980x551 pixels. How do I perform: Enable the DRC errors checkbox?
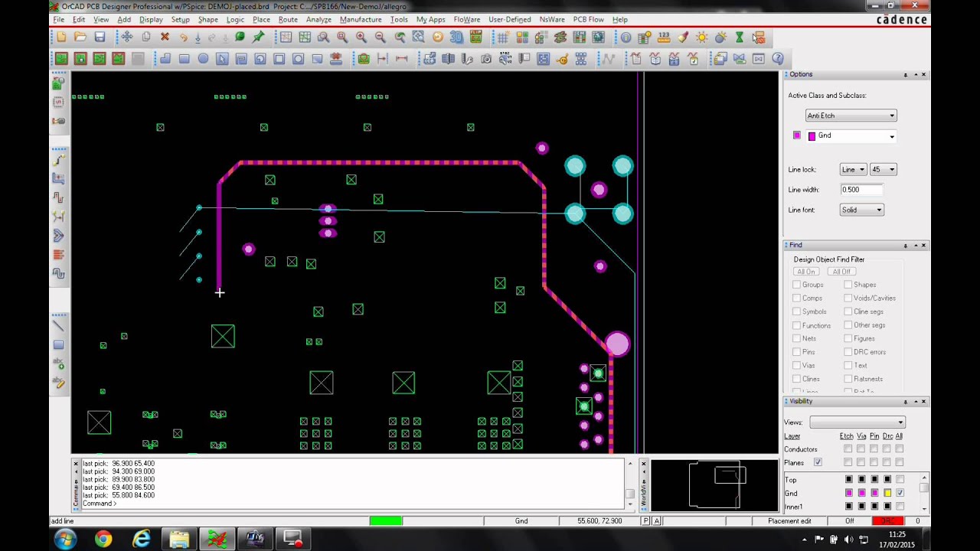(x=848, y=352)
